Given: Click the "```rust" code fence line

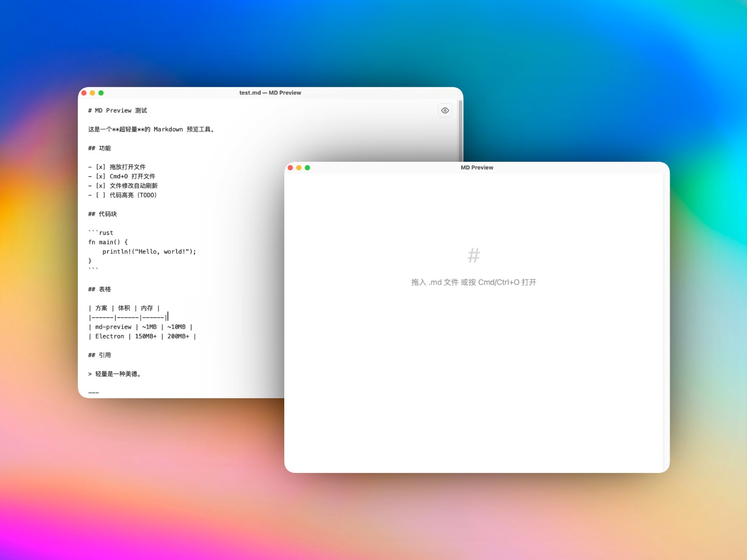Looking at the screenshot, I should [101, 233].
